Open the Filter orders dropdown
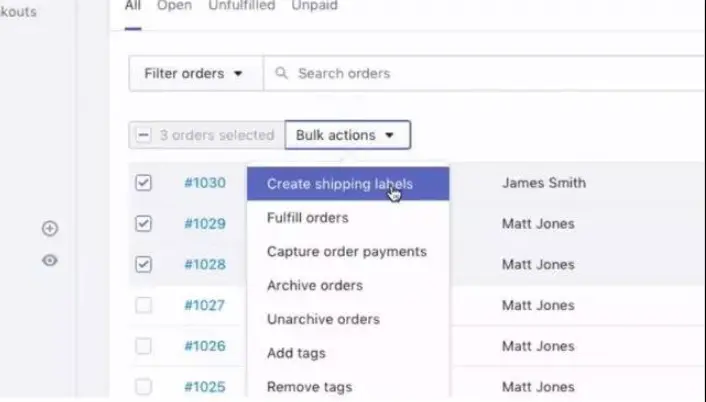This screenshot has width=706, height=402. (x=194, y=73)
